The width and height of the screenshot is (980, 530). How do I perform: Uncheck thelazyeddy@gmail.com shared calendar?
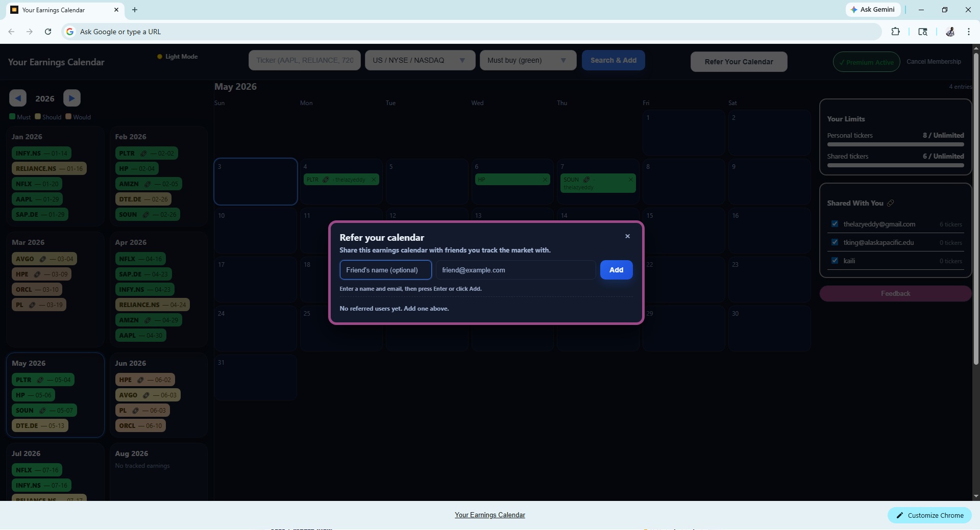pos(835,224)
